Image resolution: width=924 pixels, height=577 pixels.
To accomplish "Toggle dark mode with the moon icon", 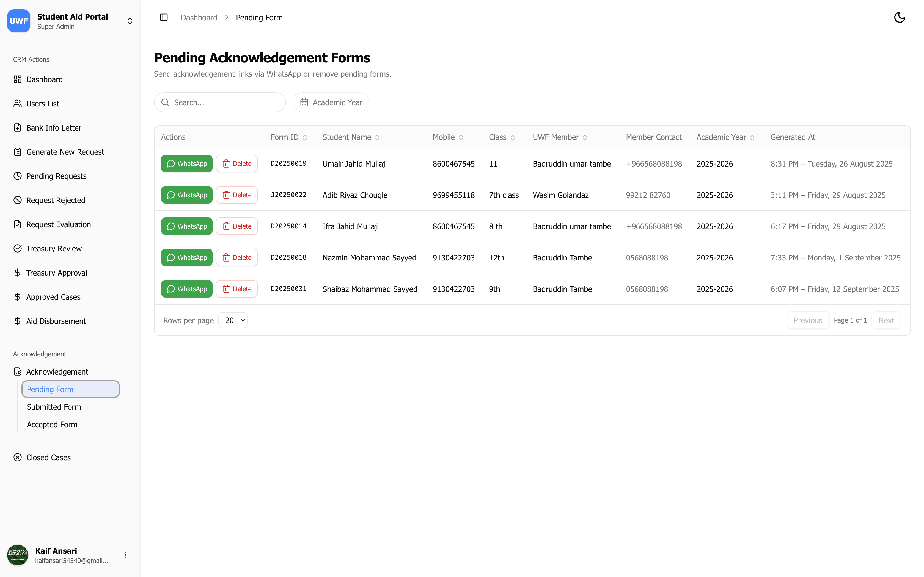I will (x=900, y=18).
